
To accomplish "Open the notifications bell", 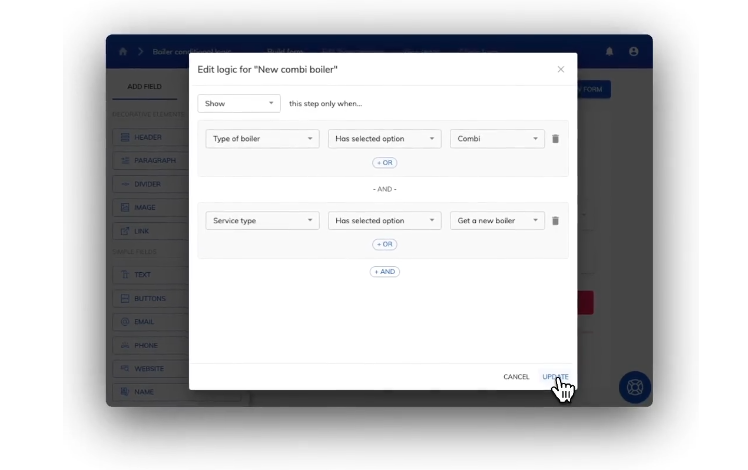I will coord(609,52).
